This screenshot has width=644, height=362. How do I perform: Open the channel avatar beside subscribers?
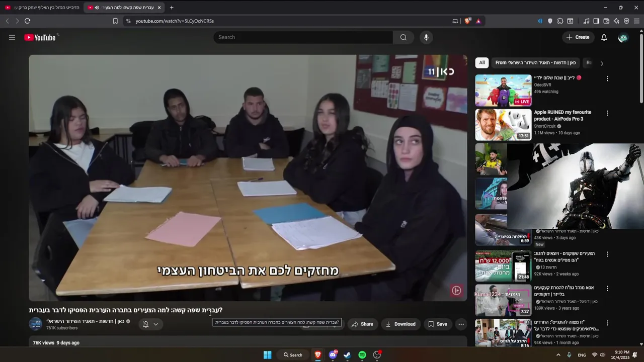pyautogui.click(x=36, y=324)
